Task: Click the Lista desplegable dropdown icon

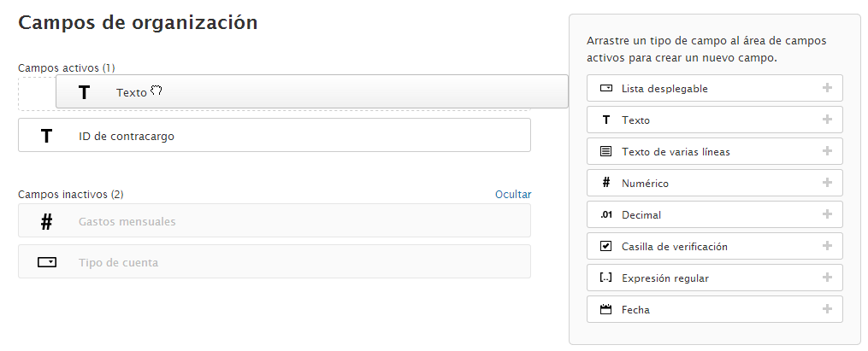Action: coord(605,88)
